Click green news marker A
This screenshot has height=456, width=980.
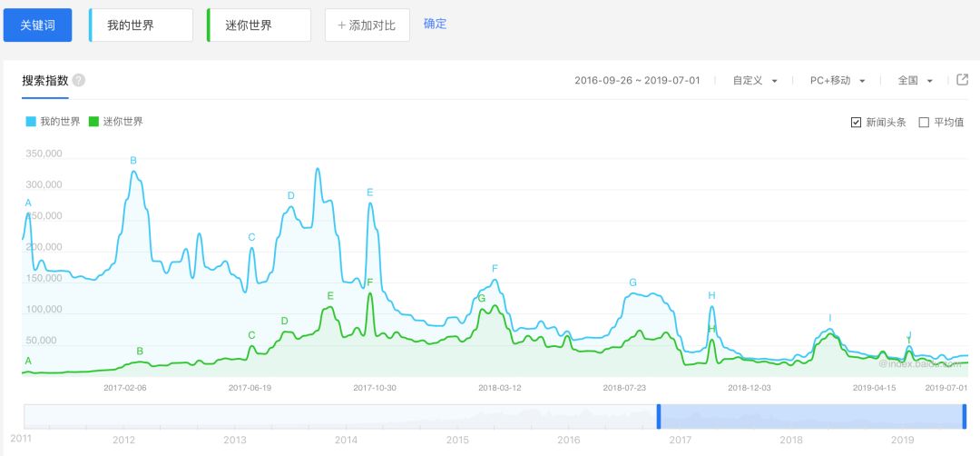pyautogui.click(x=28, y=361)
